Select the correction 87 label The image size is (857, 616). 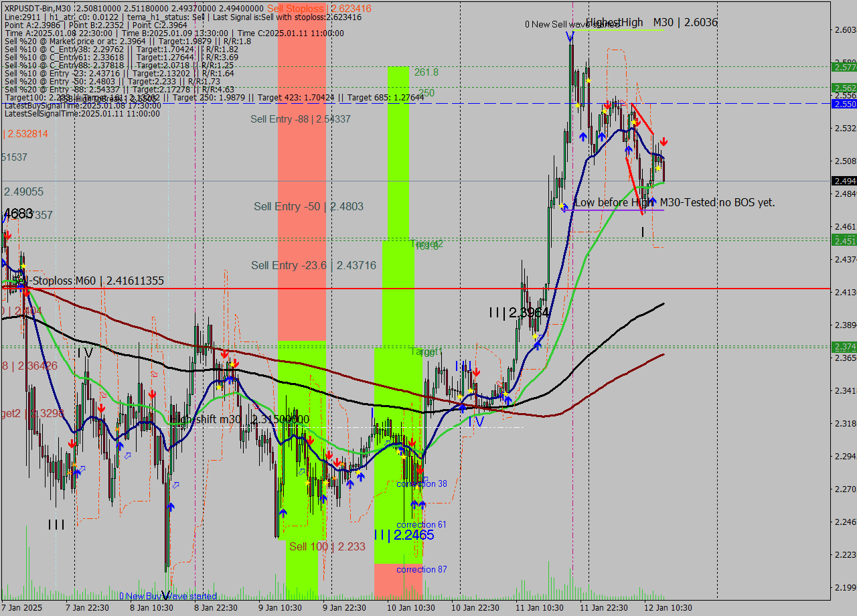click(x=422, y=569)
